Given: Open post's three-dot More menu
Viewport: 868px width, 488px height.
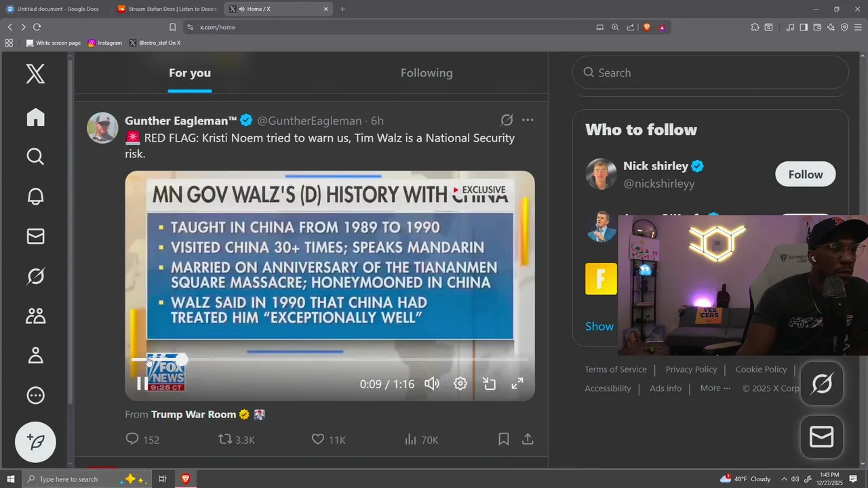Looking at the screenshot, I should [x=528, y=120].
